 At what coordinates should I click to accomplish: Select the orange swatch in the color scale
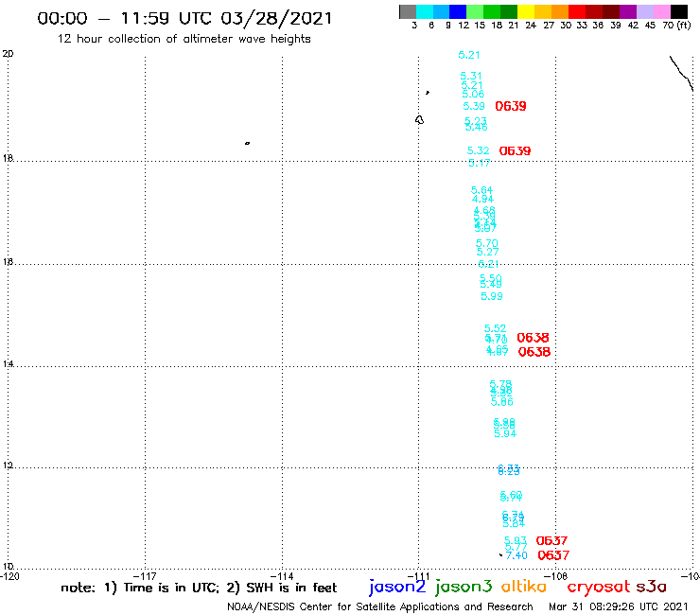pyautogui.click(x=560, y=11)
